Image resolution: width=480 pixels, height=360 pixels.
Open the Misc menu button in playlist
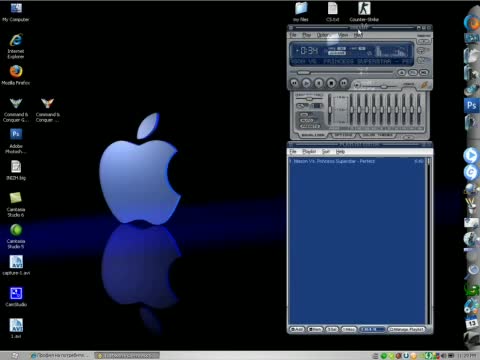coord(349,329)
